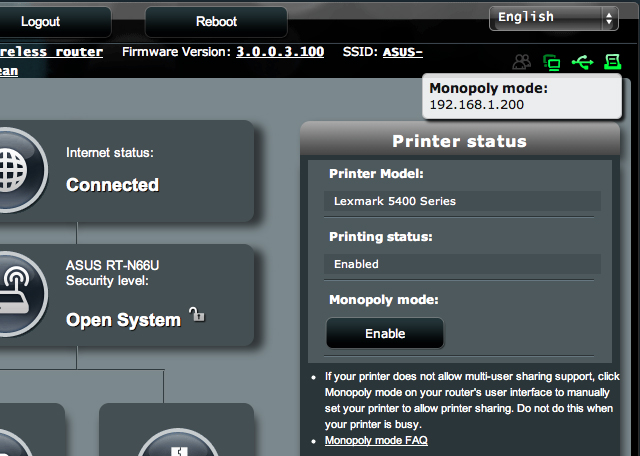Click the Reboot button
The image size is (640, 456).
tap(216, 22)
